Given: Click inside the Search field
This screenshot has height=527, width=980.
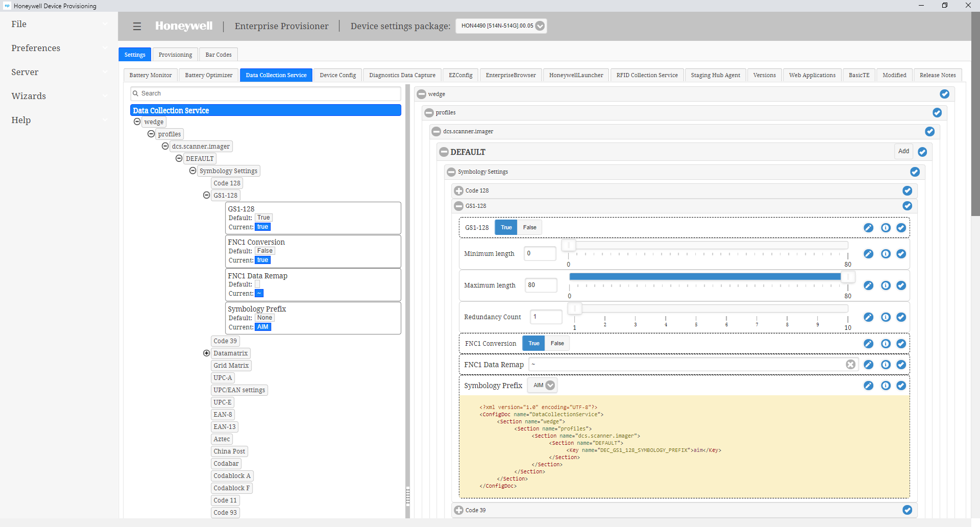Looking at the screenshot, I should click(204, 93).
